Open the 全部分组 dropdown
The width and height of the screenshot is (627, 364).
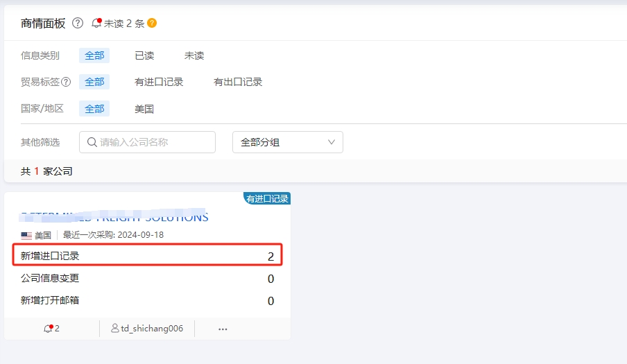point(287,142)
